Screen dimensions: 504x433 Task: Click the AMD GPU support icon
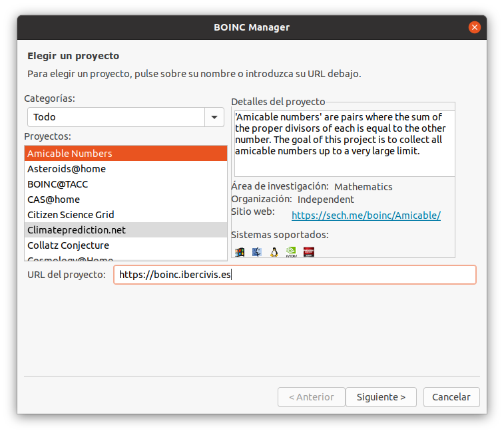tap(309, 252)
